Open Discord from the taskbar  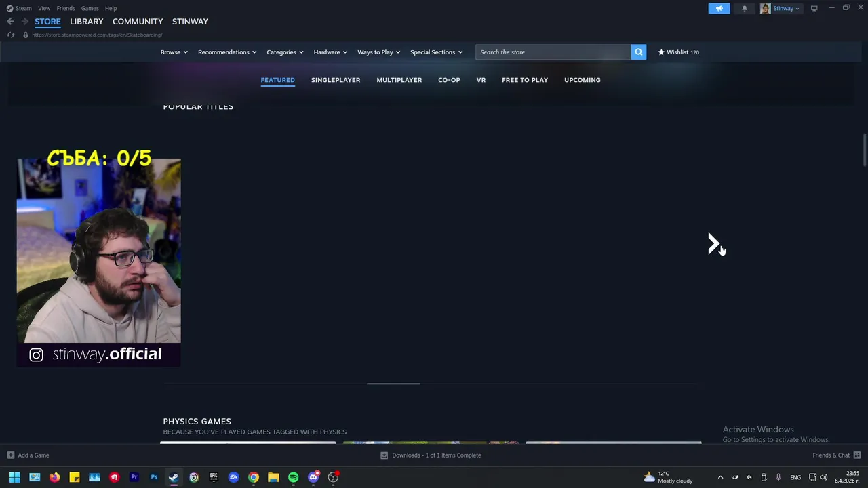pos(313,477)
